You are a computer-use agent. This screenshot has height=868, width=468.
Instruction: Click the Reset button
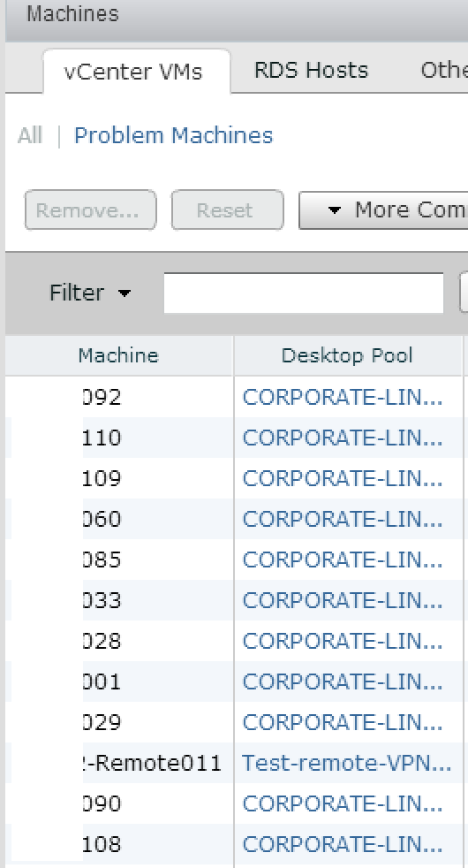coord(227,209)
